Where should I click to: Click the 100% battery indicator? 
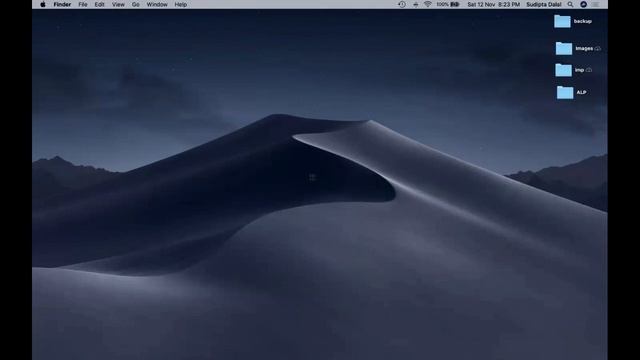448,4
